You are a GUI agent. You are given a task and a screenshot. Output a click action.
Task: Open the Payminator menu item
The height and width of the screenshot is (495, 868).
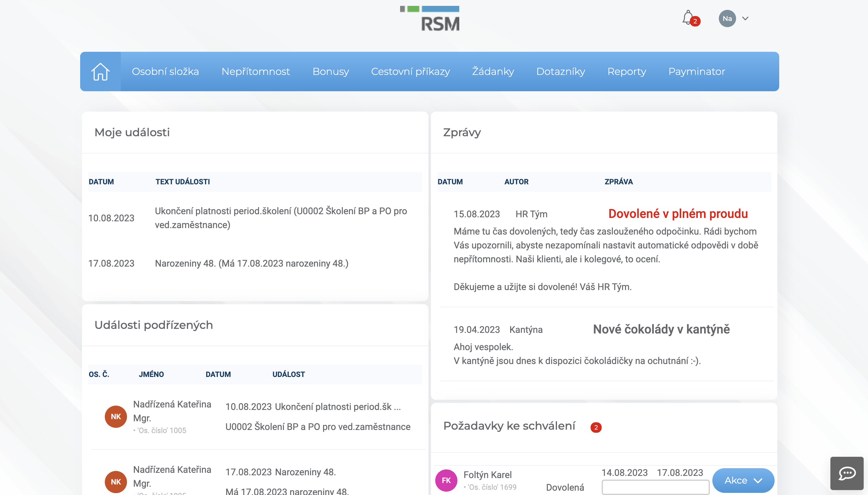(x=696, y=72)
